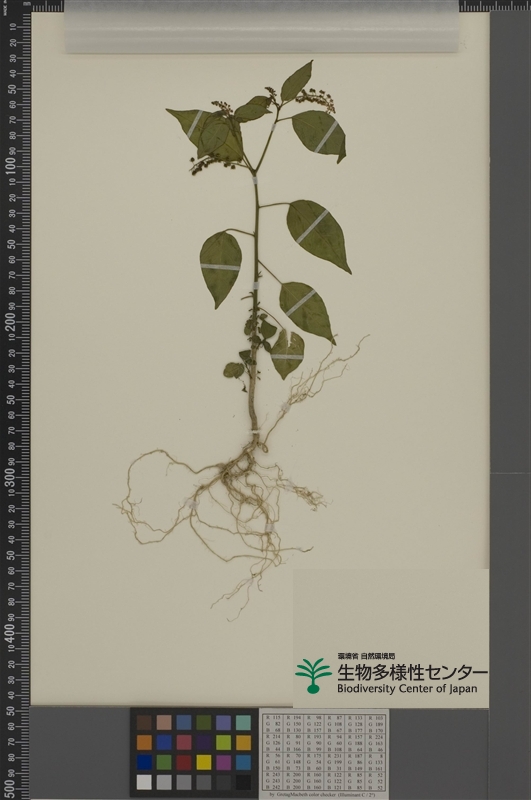
Task: Click the Biodiversity Center of Japan text
Action: pos(407,689)
